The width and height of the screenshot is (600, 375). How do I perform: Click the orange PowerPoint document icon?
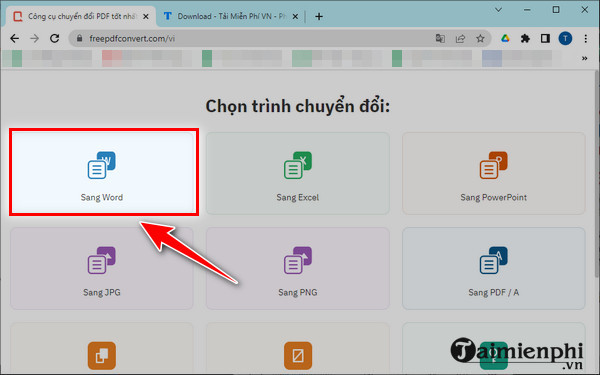(x=494, y=165)
